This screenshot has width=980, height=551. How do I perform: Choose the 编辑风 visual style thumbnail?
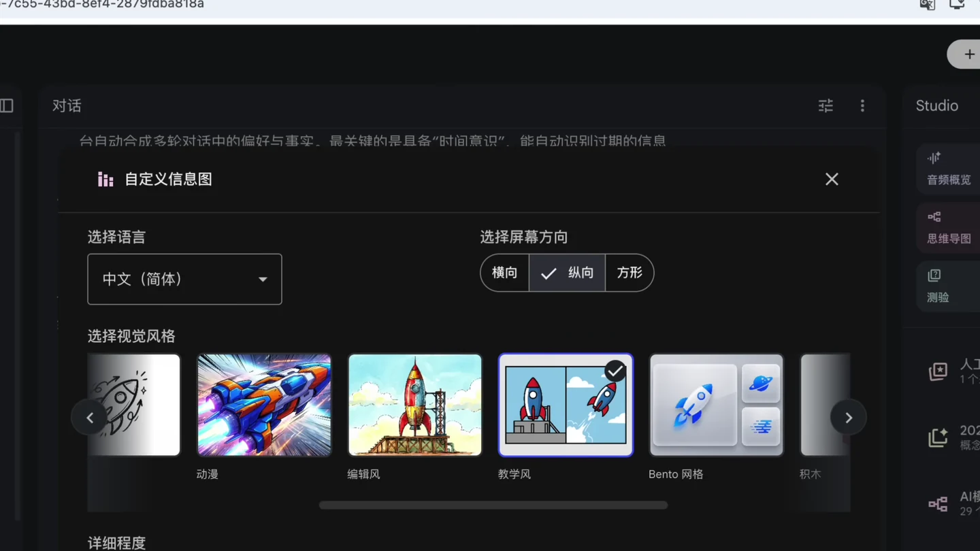(x=414, y=405)
